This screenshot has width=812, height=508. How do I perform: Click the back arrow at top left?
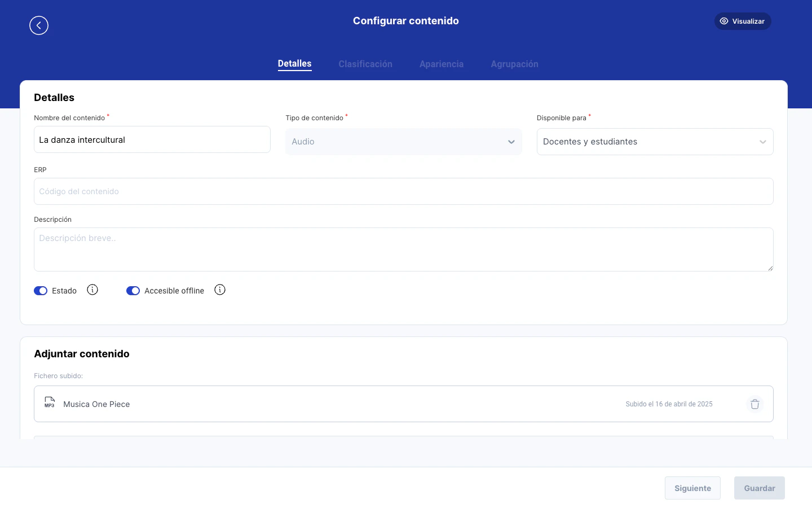point(39,25)
